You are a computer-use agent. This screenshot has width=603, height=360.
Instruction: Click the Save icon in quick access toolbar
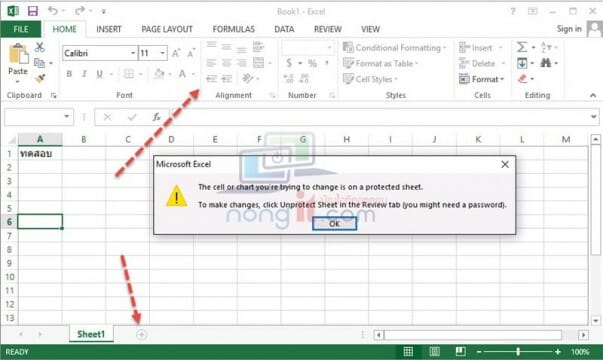tap(33, 11)
